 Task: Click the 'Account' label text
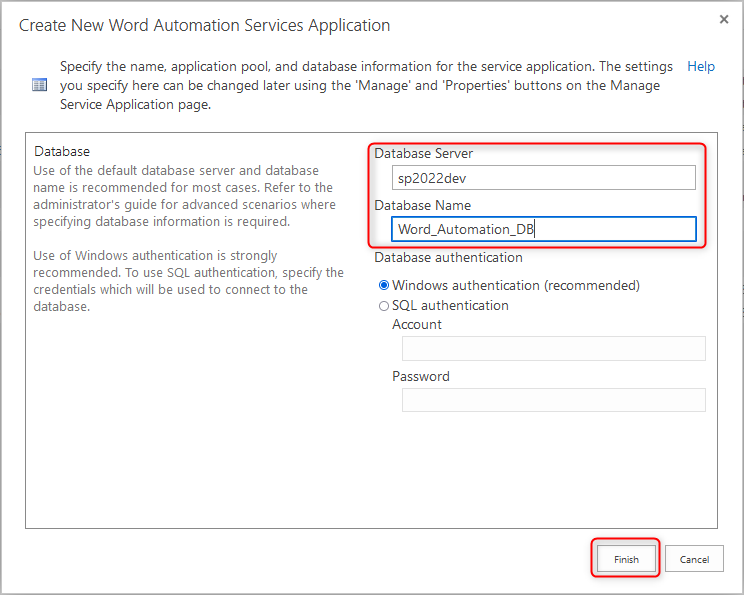[417, 325]
